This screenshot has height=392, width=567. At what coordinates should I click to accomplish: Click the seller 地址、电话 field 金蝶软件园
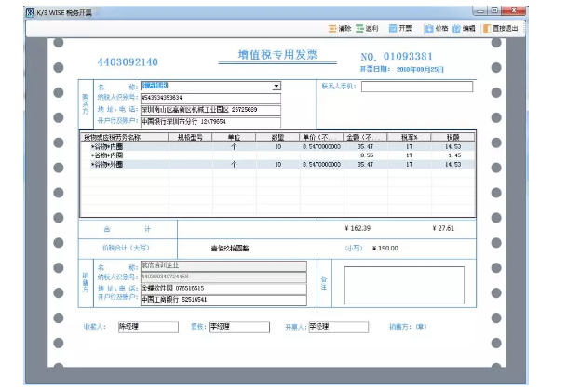point(223,289)
